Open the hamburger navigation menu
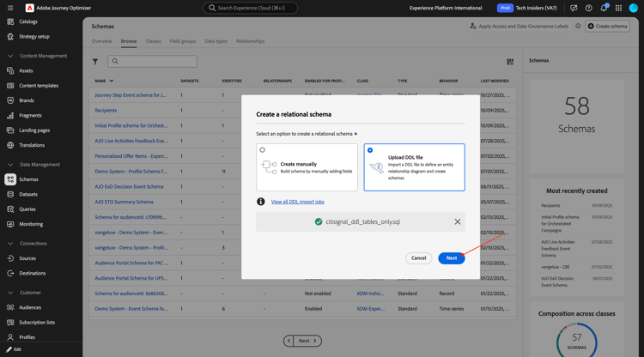This screenshot has height=357, width=644. 10,8
